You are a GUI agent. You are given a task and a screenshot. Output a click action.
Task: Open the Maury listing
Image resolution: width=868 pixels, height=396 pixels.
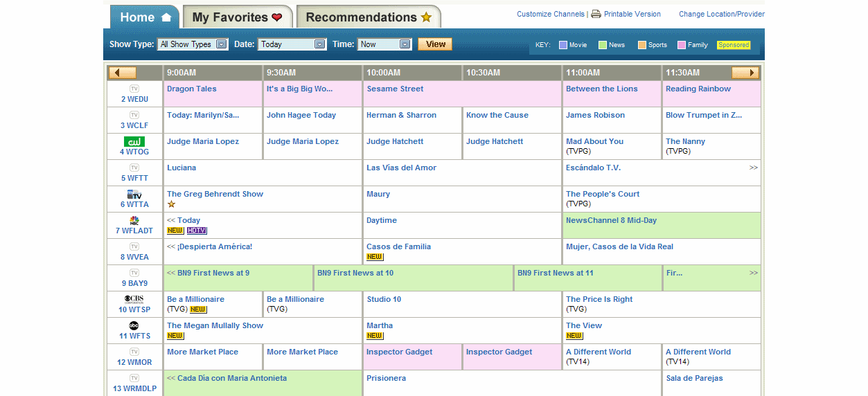[378, 194]
